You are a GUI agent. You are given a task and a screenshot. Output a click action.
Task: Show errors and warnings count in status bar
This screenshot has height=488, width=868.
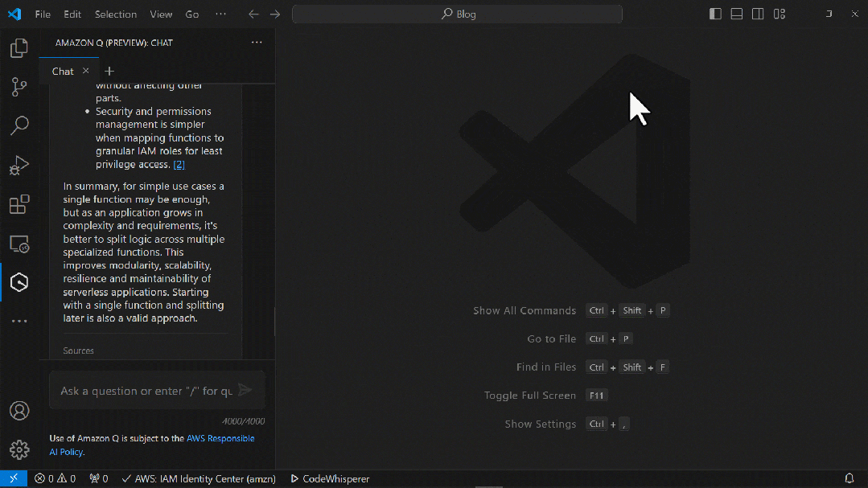coord(55,478)
